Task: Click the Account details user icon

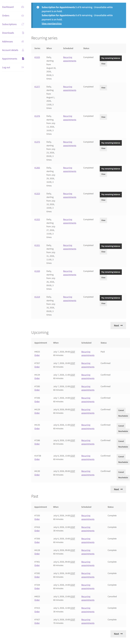Action: point(23,50)
